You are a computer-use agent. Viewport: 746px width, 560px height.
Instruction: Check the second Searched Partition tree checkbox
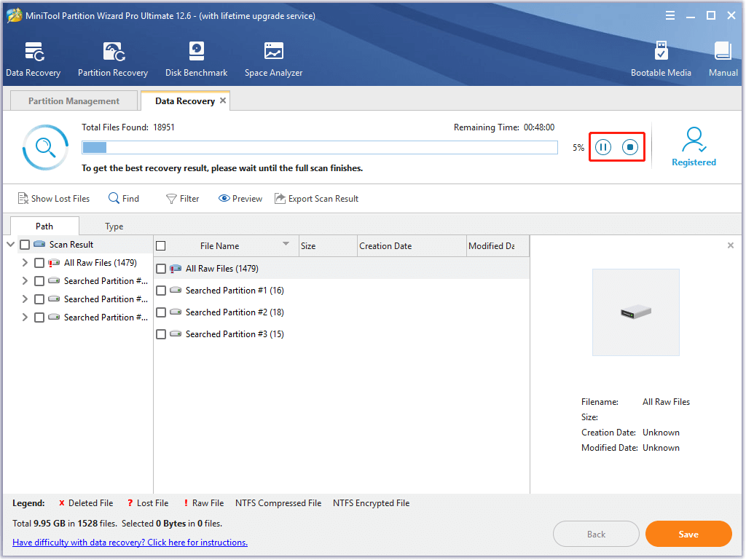39,299
